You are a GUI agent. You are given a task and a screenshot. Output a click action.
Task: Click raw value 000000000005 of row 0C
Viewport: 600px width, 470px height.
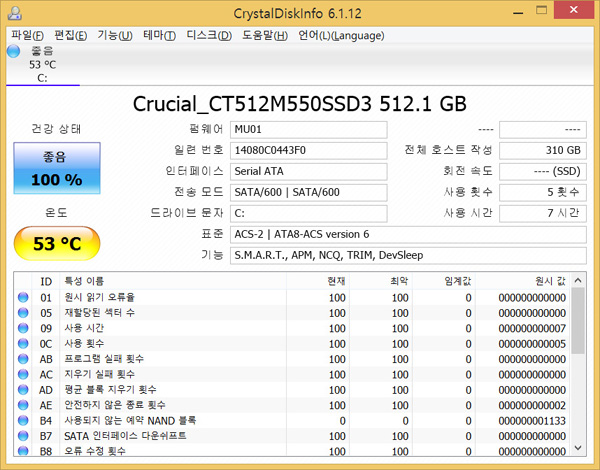coord(532,344)
